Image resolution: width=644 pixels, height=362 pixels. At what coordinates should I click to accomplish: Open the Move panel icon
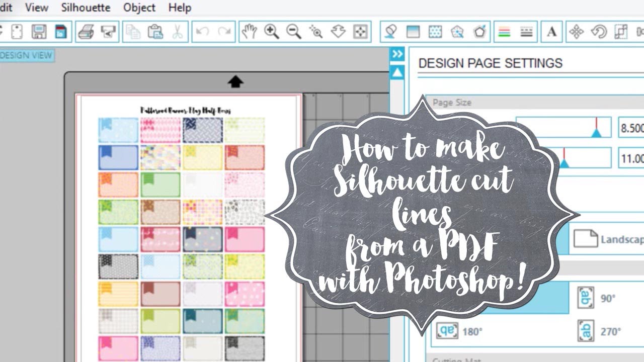pos(576,32)
